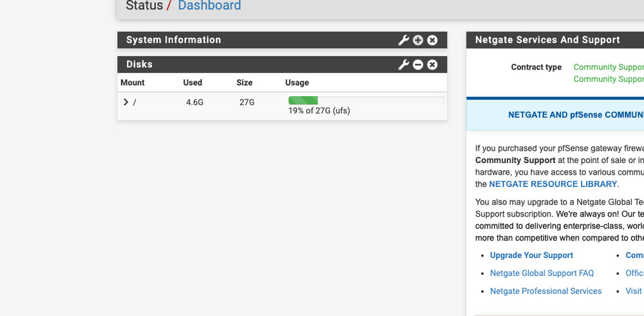This screenshot has width=644, height=316.
Task: Select the System Information panel title
Action: 173,40
